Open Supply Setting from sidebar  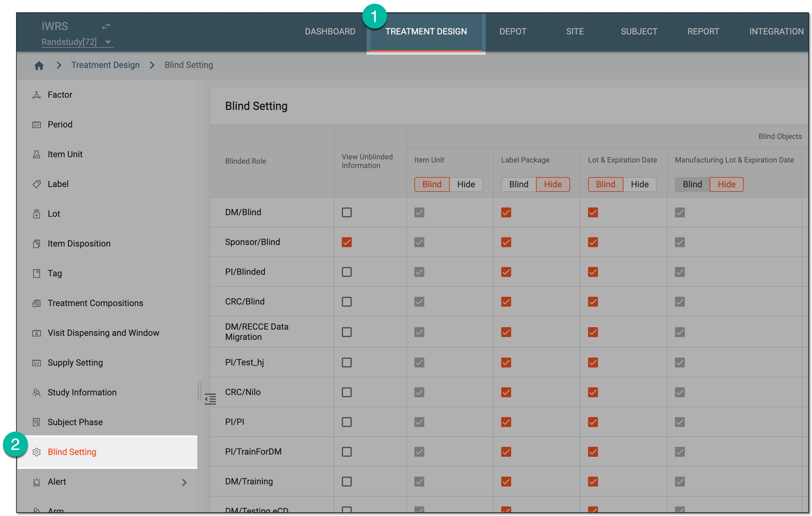pyautogui.click(x=107, y=363)
